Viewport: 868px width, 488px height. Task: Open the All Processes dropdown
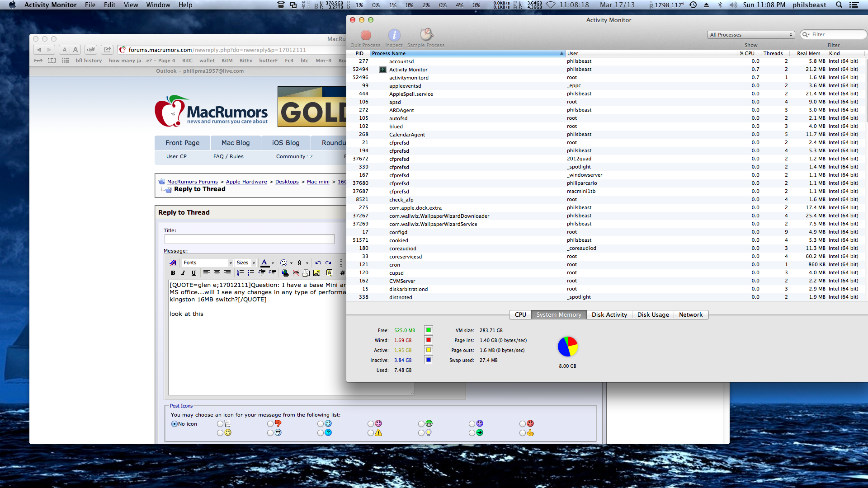750,35
